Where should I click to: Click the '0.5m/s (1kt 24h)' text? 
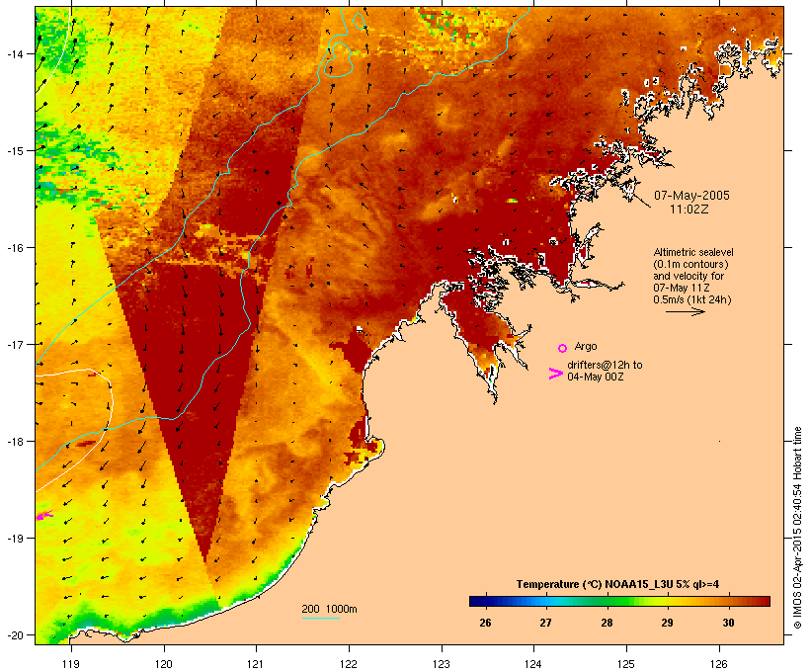point(692,299)
